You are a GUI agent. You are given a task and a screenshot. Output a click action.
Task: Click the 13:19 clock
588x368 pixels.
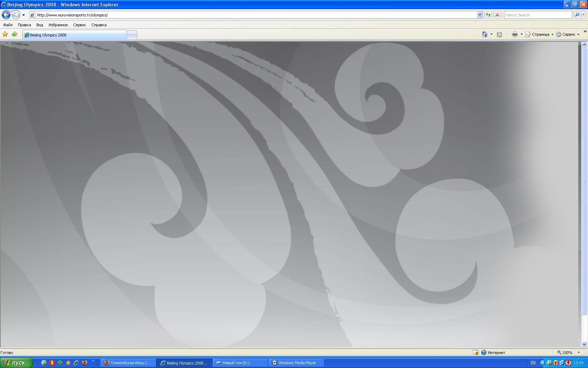[578, 363]
